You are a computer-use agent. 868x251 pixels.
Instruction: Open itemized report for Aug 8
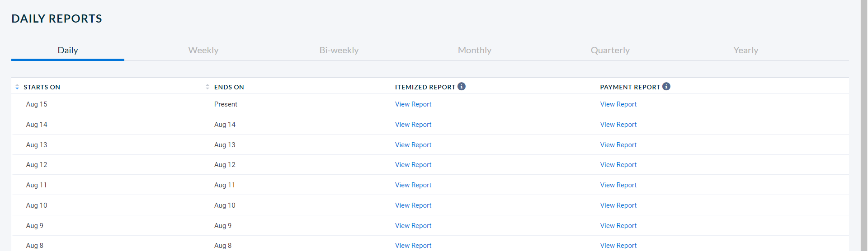[x=413, y=246]
